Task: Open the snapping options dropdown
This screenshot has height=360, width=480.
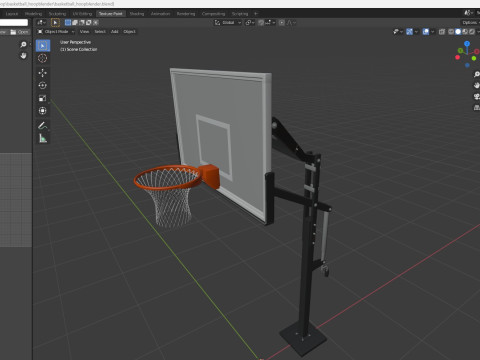Action: (270, 23)
